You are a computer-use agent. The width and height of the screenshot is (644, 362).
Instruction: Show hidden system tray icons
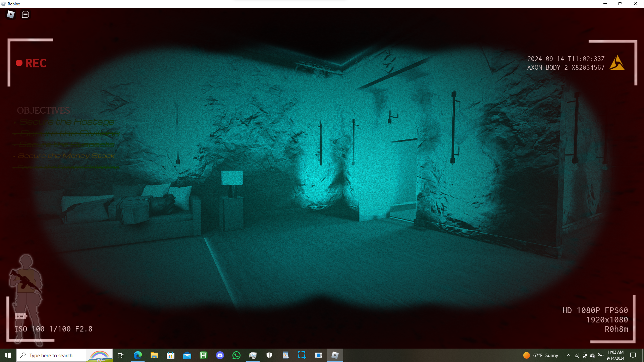pyautogui.click(x=568, y=355)
